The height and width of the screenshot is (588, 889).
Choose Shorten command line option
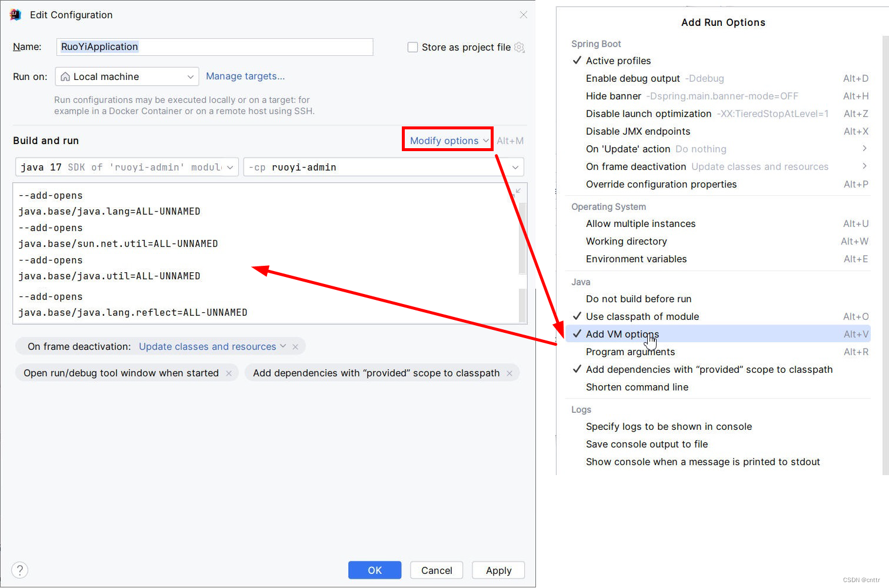(637, 387)
